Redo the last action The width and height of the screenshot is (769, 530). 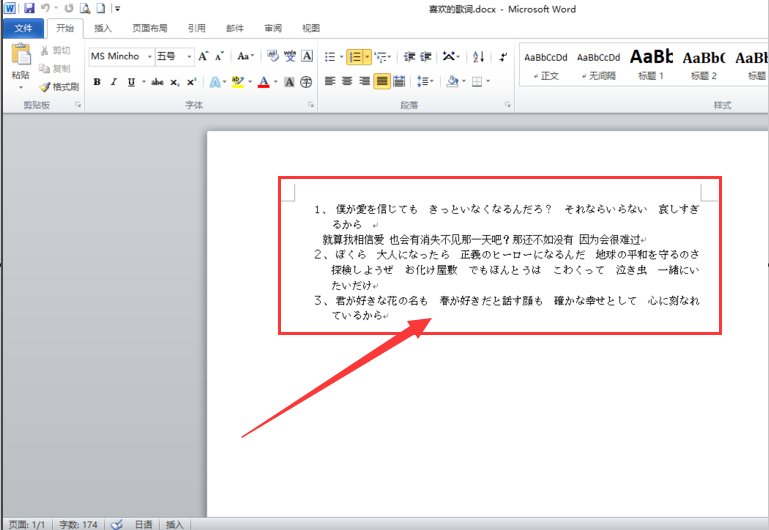(x=69, y=8)
